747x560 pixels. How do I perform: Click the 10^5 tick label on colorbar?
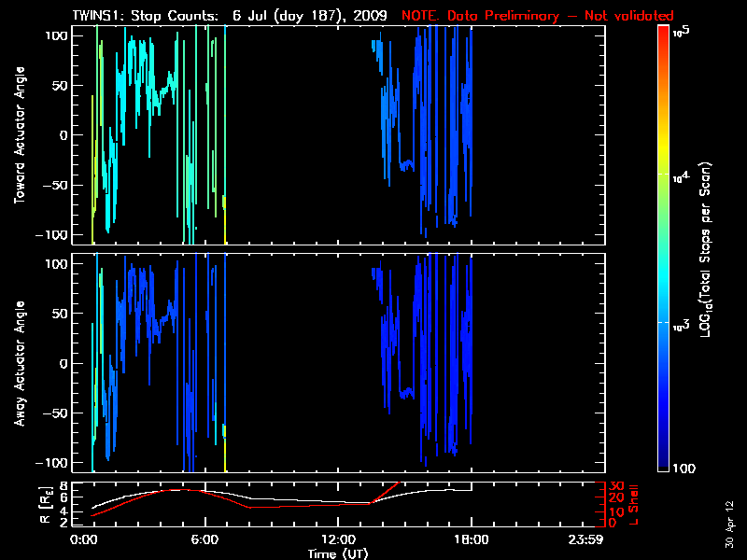(x=681, y=32)
